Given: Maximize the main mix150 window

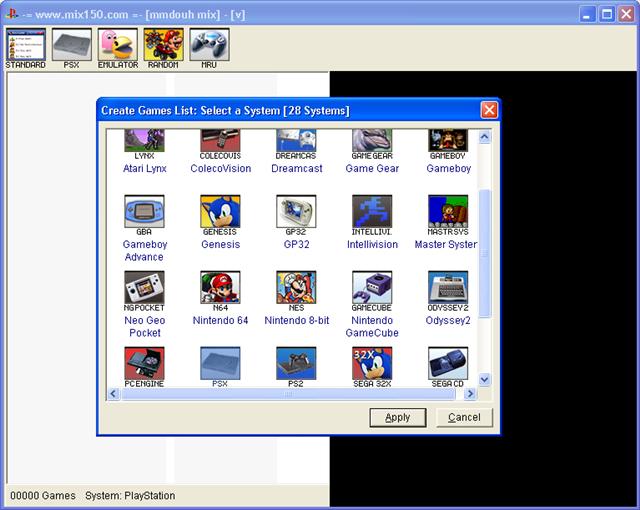Looking at the screenshot, I should pyautogui.click(x=607, y=15).
